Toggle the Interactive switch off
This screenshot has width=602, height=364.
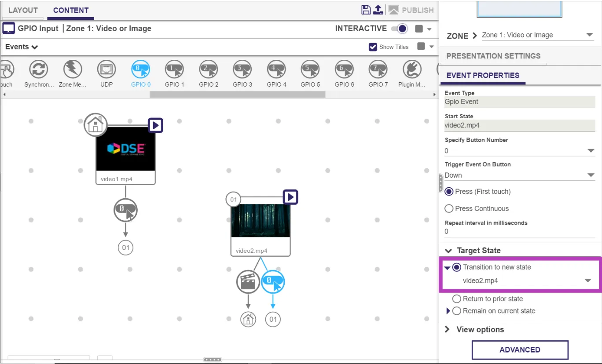pyautogui.click(x=400, y=29)
